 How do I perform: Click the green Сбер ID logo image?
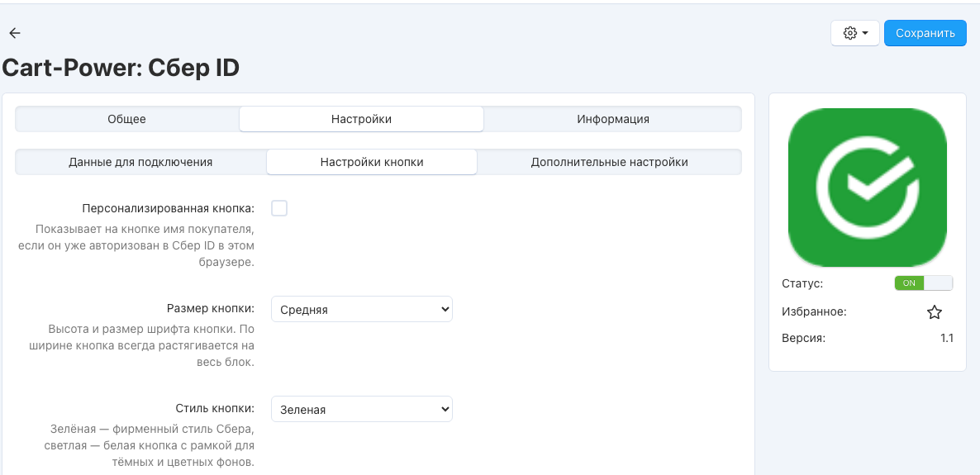(868, 188)
